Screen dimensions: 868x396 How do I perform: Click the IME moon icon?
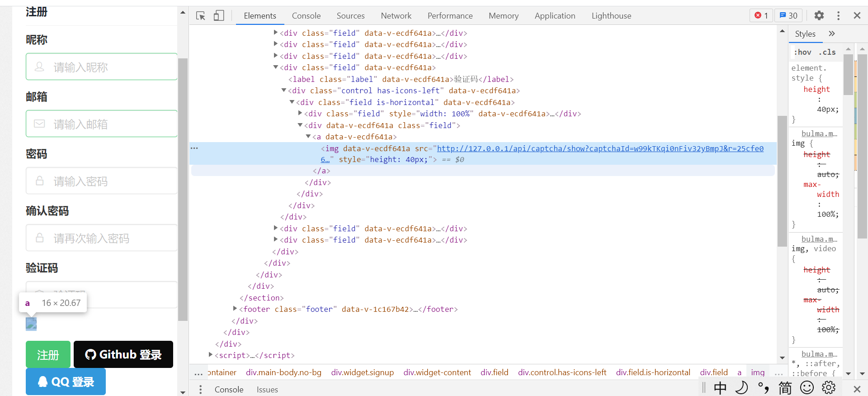pyautogui.click(x=741, y=388)
